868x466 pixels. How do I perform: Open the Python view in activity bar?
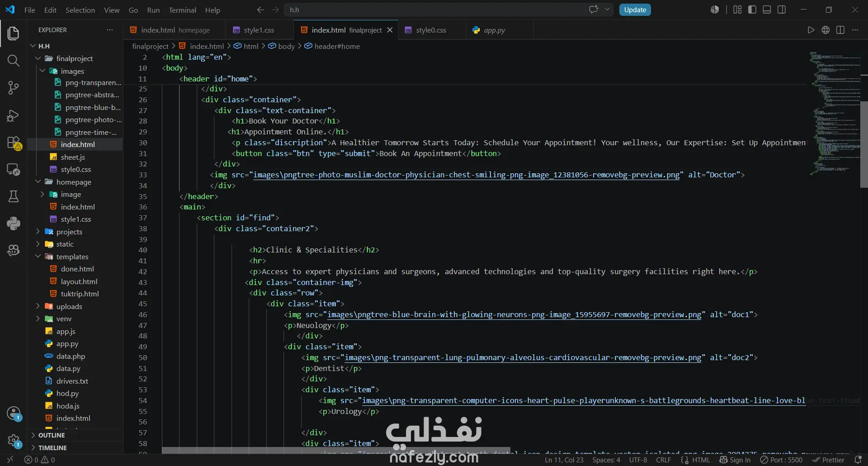click(x=14, y=223)
